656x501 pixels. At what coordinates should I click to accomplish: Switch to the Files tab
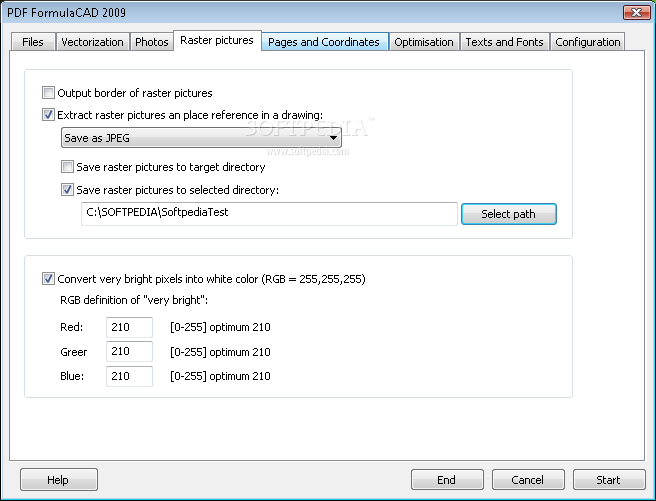[33, 42]
